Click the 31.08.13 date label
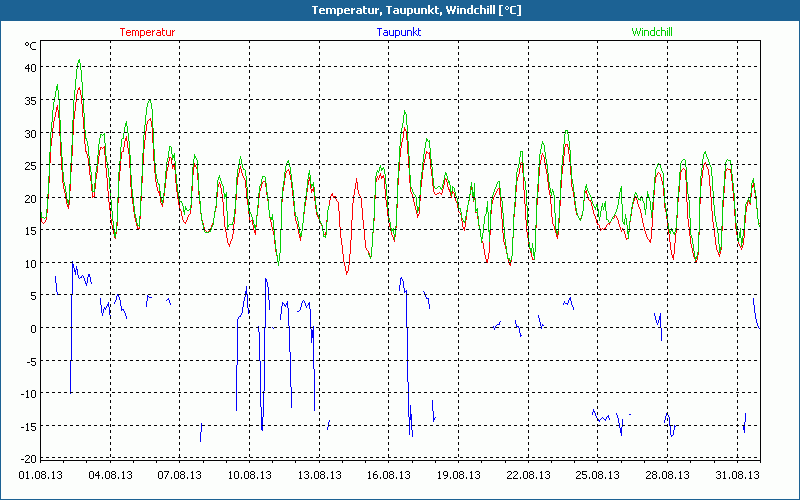The height and width of the screenshot is (500, 800). (738, 476)
